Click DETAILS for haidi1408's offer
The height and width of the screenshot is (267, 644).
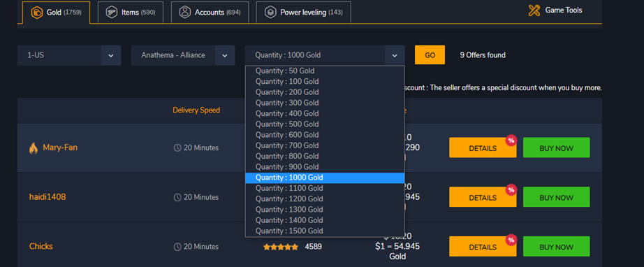pos(483,197)
